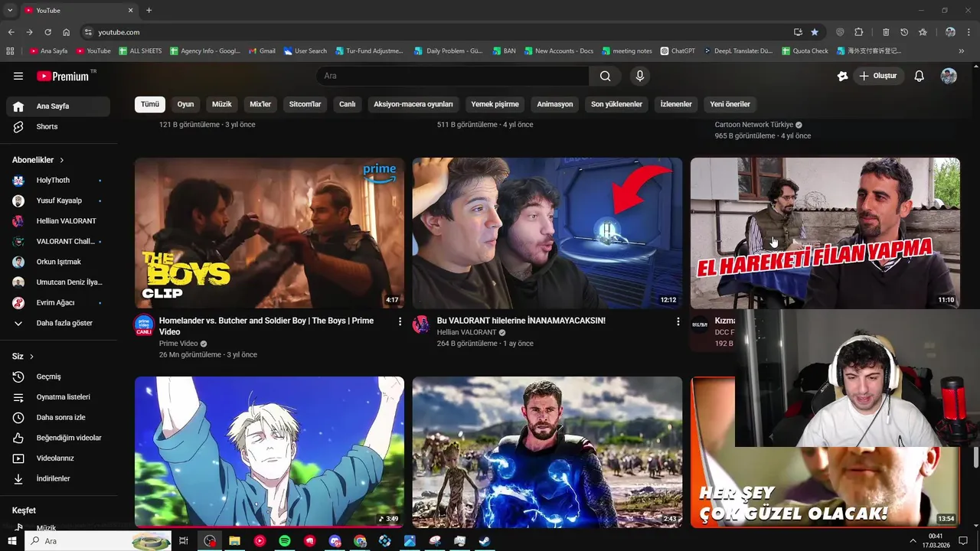
Task: Select the Yeni öneriler chip
Action: pyautogui.click(x=730, y=104)
